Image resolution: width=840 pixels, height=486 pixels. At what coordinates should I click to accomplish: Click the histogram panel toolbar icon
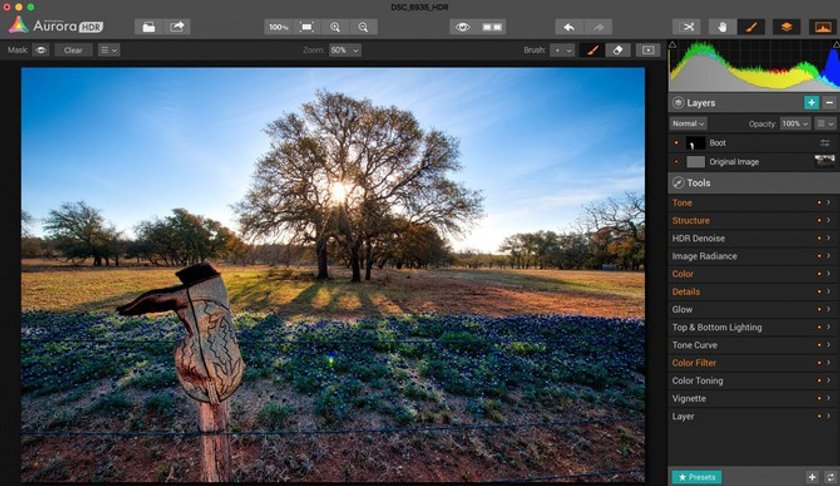(x=823, y=27)
